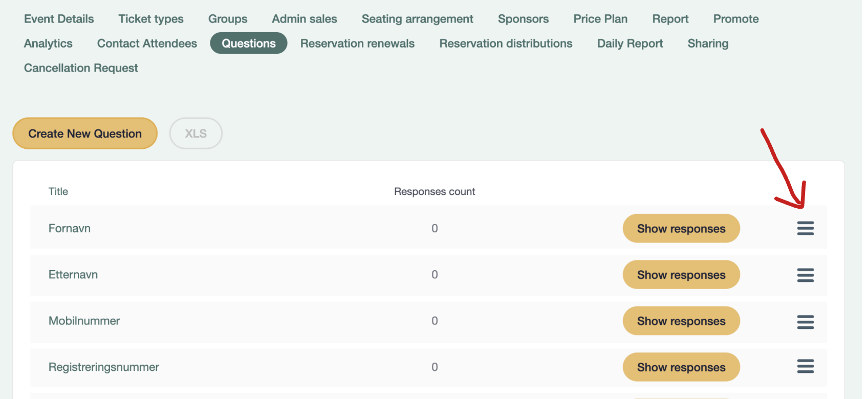The height and width of the screenshot is (399, 868).
Task: Open the Daily Report tab
Action: [630, 43]
